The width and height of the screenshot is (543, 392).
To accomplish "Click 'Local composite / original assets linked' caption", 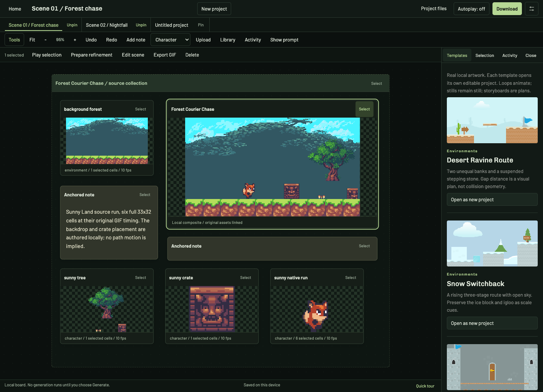I will 207,222.
